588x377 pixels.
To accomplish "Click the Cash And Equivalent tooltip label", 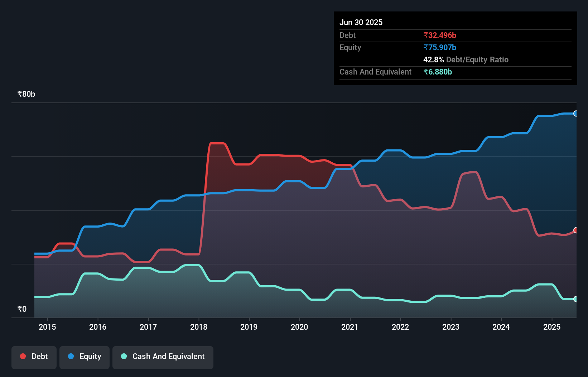I will click(375, 72).
